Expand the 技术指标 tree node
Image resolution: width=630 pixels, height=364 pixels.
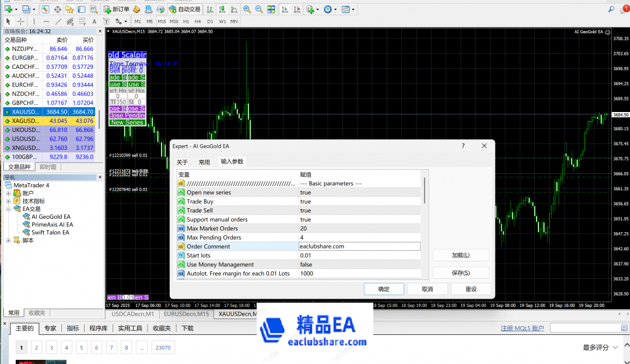(8, 201)
